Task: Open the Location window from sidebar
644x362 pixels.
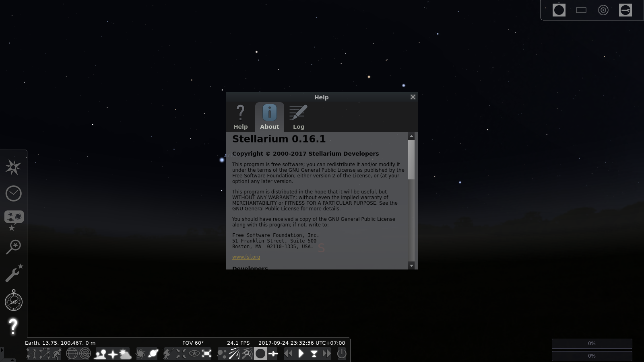Action: 13,167
